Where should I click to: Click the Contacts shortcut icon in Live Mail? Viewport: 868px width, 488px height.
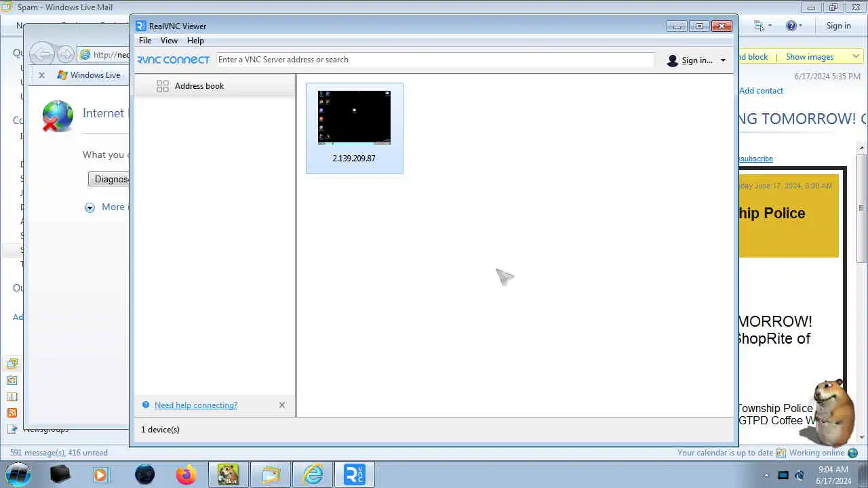[12, 396]
